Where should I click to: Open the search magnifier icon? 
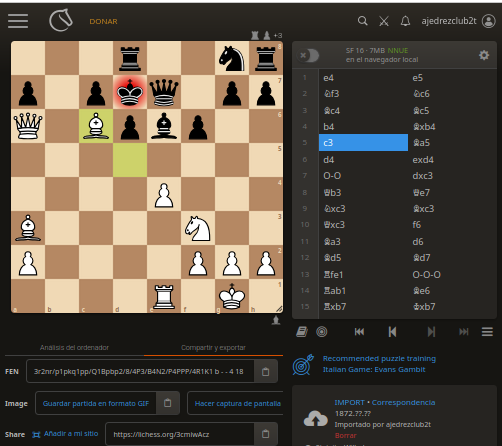363,21
